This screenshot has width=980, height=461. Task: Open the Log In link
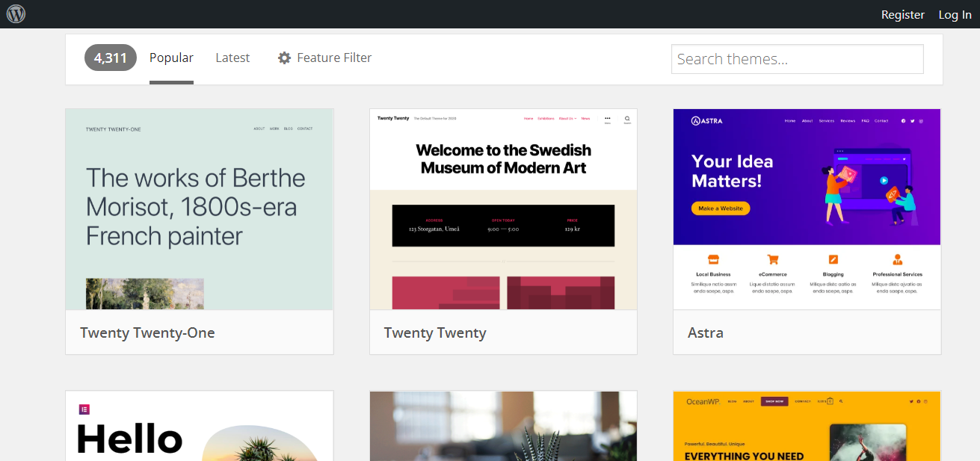[955, 14]
